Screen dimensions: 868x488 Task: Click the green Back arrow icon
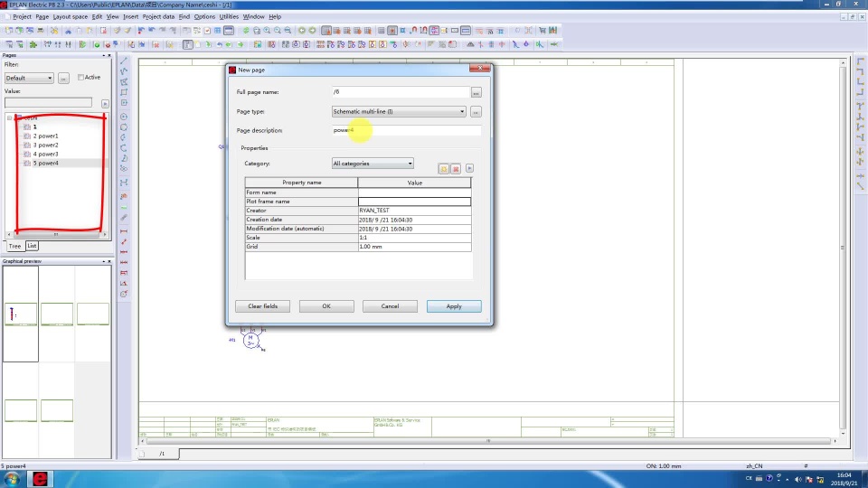point(302,31)
